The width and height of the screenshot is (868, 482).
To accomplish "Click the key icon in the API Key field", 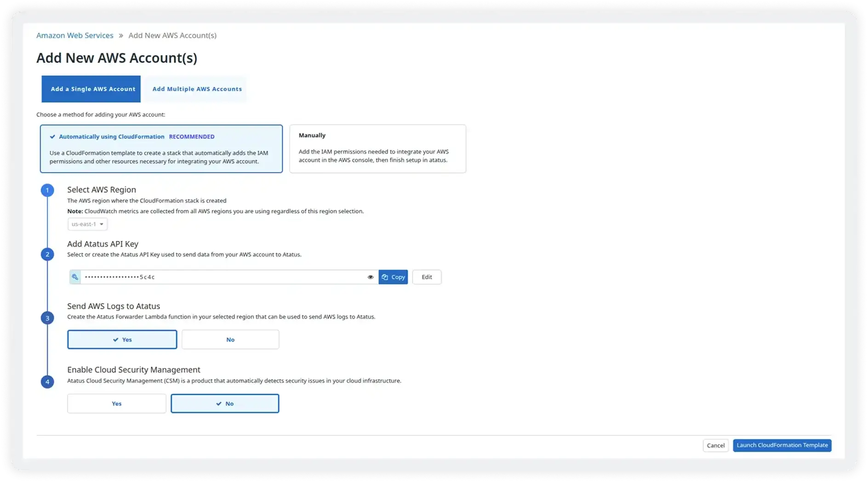I will click(x=75, y=277).
